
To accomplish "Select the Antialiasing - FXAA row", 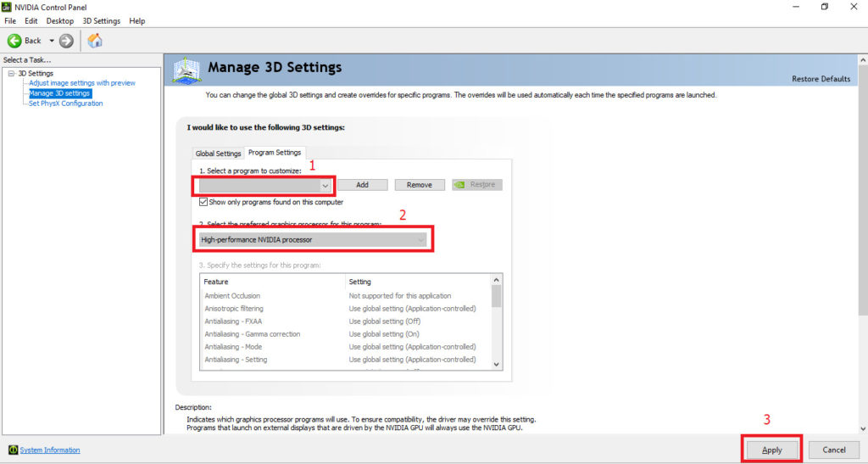I will coord(345,321).
